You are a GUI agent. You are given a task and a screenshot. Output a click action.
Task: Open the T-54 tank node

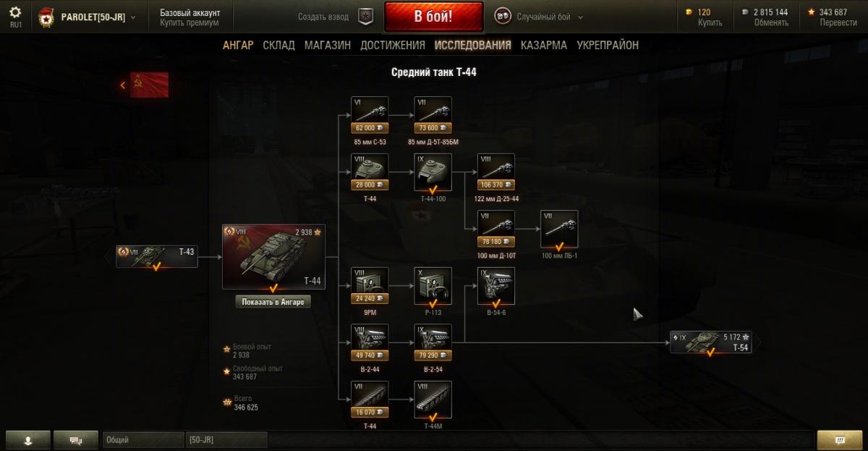(x=711, y=342)
